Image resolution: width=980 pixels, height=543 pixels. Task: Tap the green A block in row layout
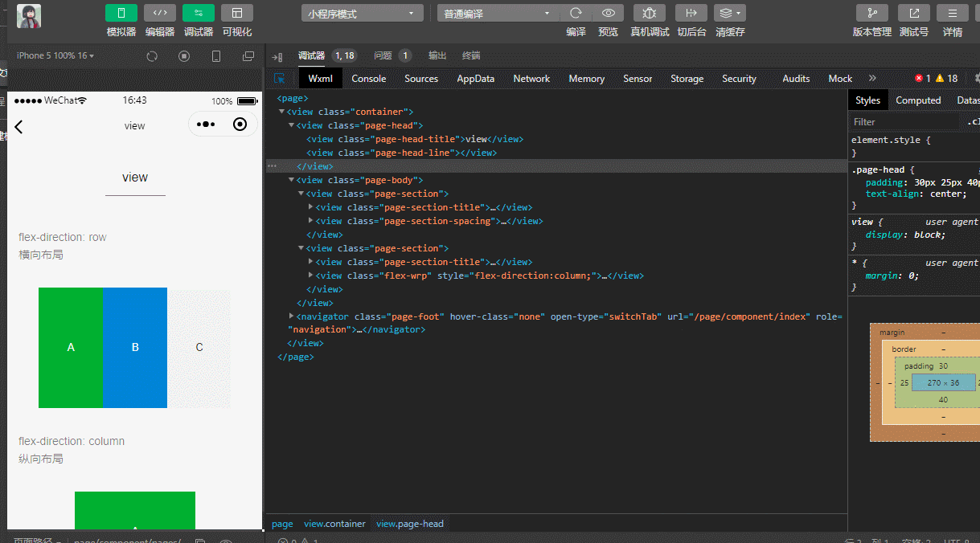(71, 348)
